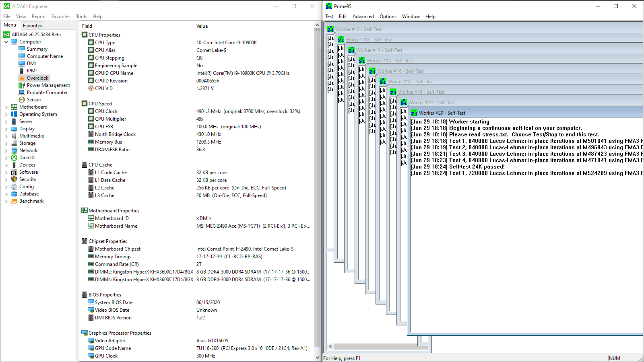
Task: Select the Storage category icon
Action: 14,143
